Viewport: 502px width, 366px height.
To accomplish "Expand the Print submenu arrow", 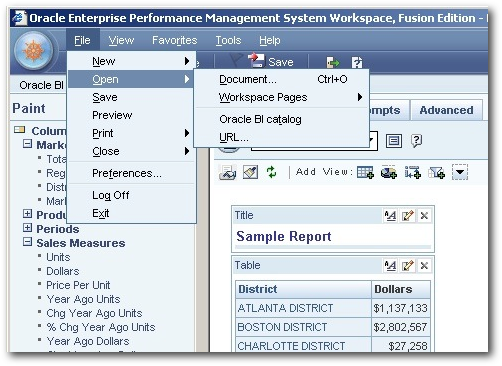I will tap(187, 133).
